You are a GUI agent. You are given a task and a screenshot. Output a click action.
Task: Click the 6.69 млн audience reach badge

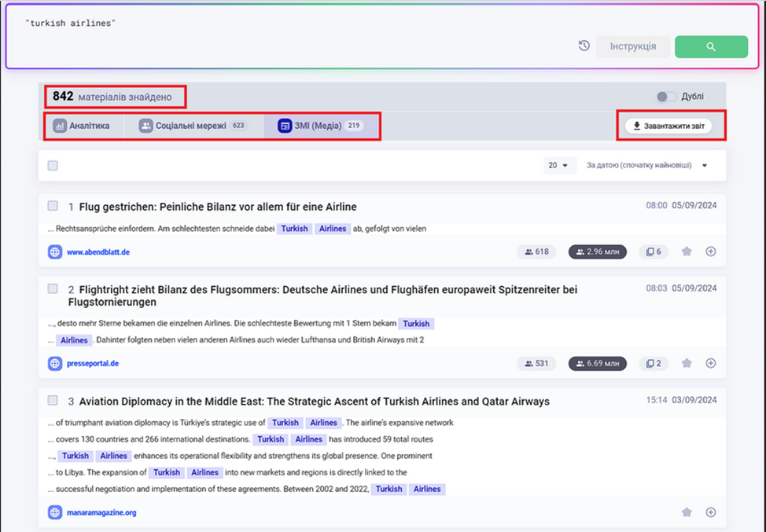(x=598, y=364)
